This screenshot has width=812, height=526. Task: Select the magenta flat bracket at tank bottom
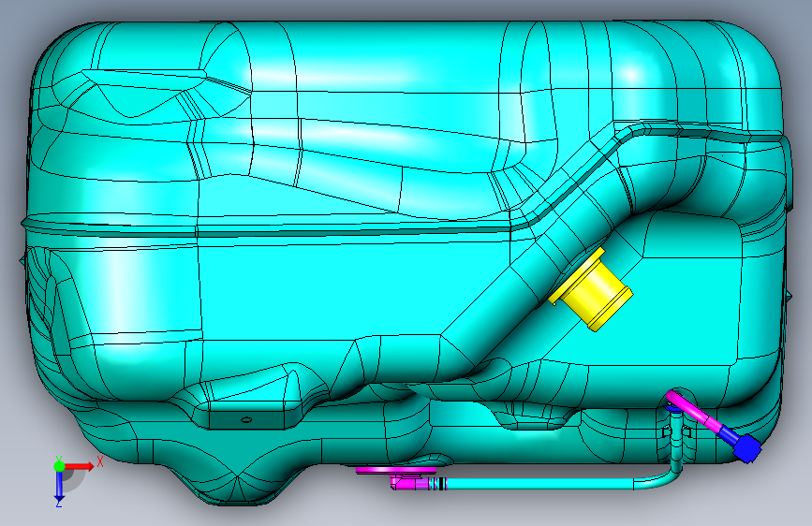396,470
